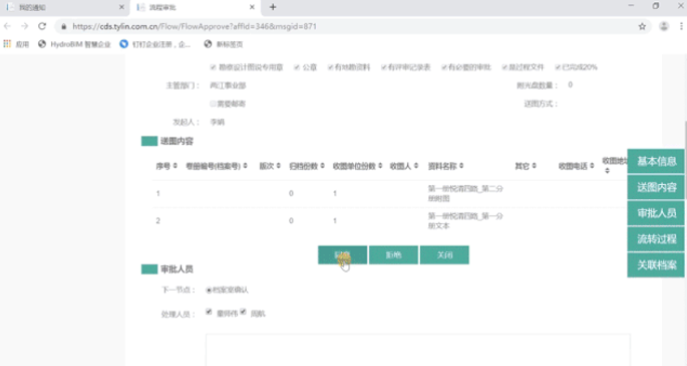Viewport: 687px width, 366px height.
Task: Toggle the 公章 checkbox
Action: click(x=297, y=67)
